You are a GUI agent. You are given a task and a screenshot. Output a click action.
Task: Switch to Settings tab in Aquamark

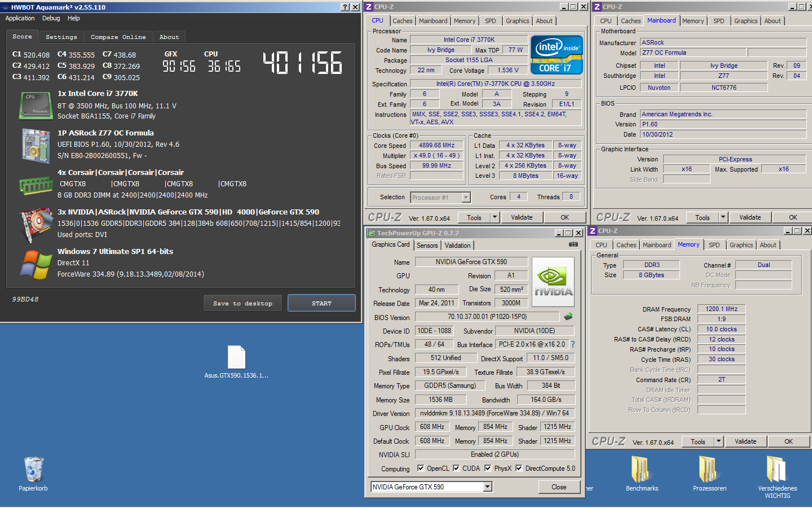coord(61,37)
